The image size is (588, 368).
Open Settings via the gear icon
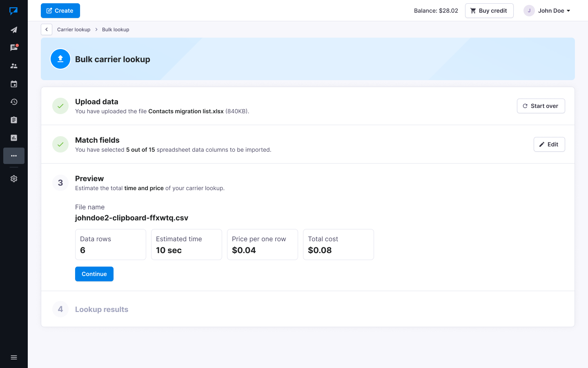pyautogui.click(x=14, y=179)
